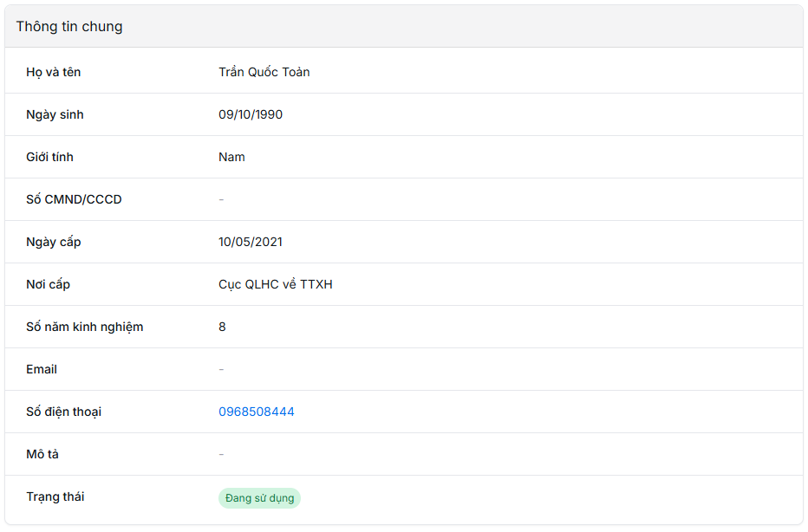Click the phone number link 0968508444
808x532 pixels.
(x=256, y=412)
